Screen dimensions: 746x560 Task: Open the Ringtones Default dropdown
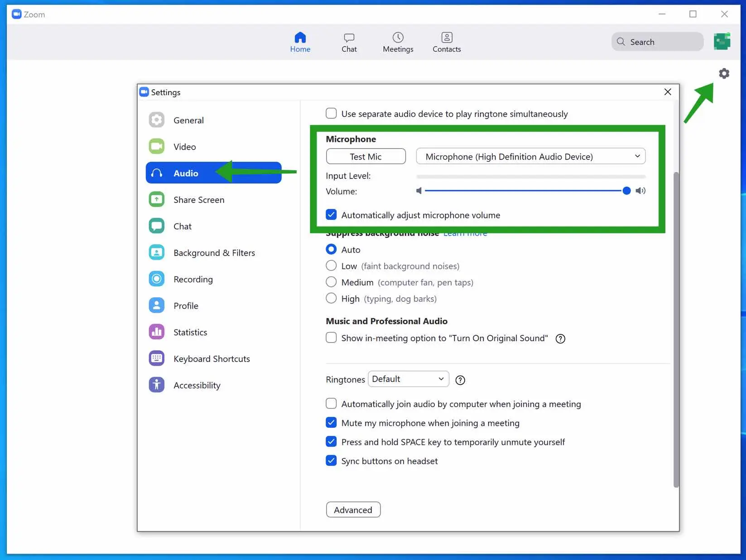click(x=408, y=379)
